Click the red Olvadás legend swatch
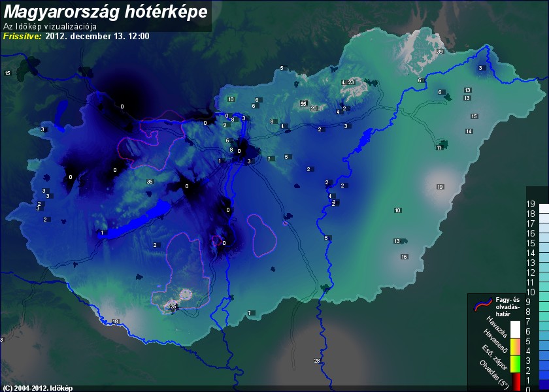The width and height of the screenshot is (549, 392). (516, 381)
